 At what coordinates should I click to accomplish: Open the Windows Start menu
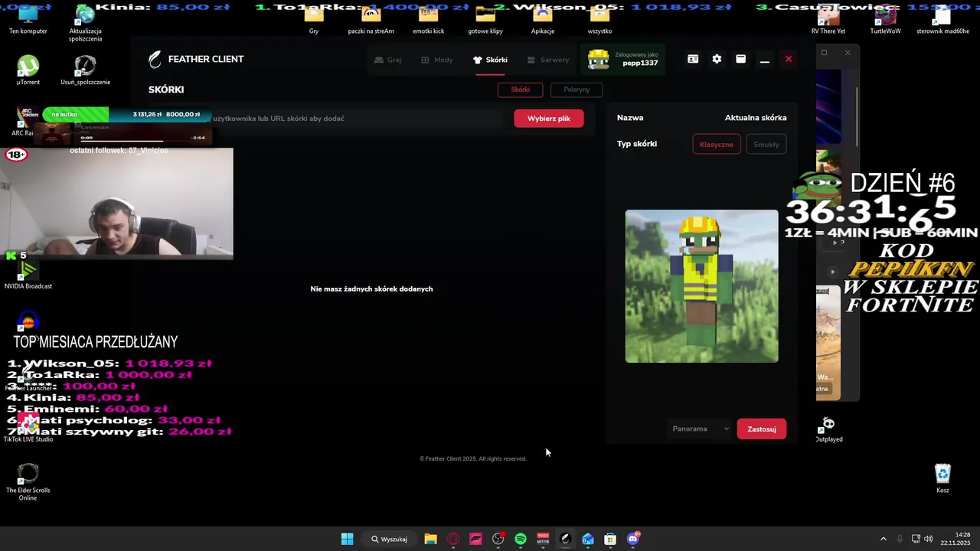pyautogui.click(x=347, y=539)
